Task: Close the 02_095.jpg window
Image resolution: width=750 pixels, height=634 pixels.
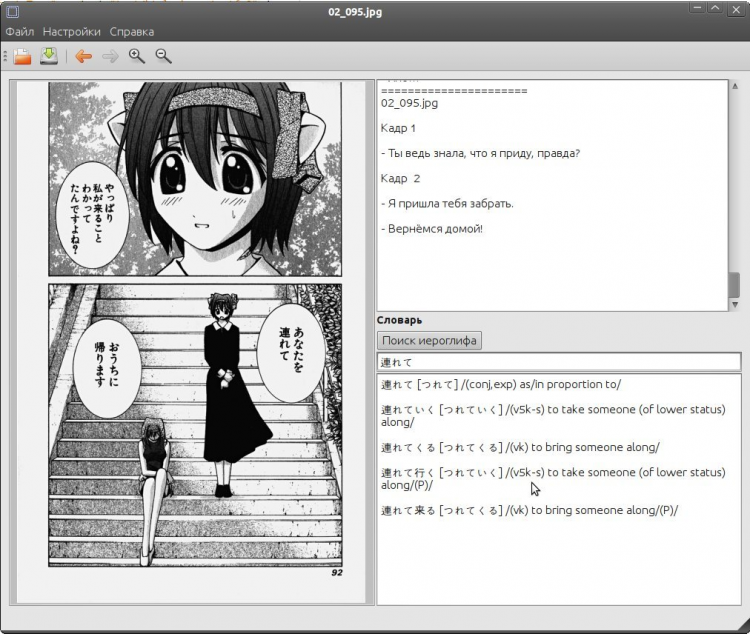Action: [736, 10]
